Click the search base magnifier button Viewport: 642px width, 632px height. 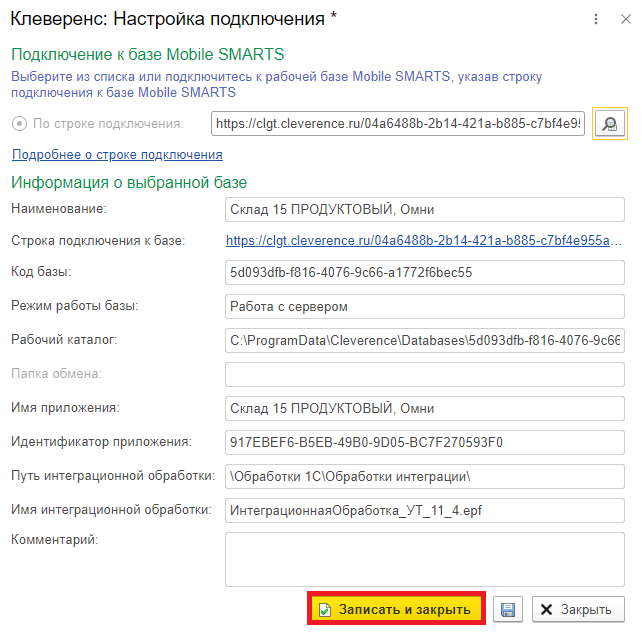pyautogui.click(x=610, y=124)
